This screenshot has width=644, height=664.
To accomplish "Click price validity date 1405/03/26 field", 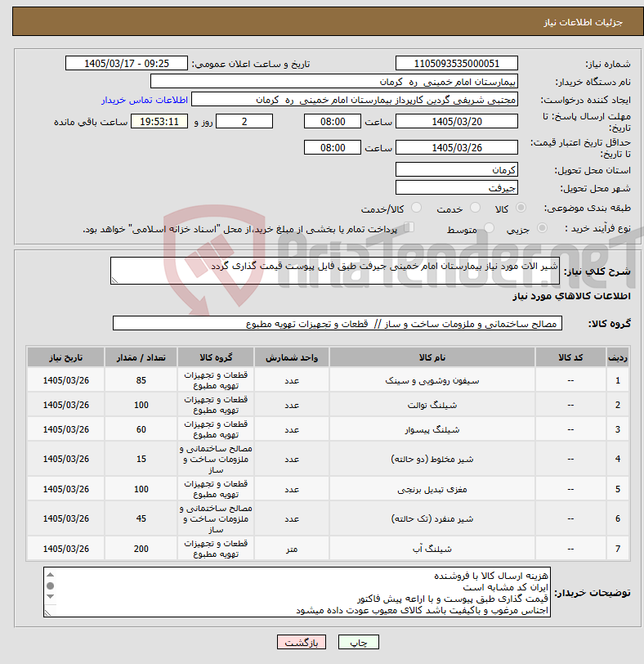I will coord(457,148).
